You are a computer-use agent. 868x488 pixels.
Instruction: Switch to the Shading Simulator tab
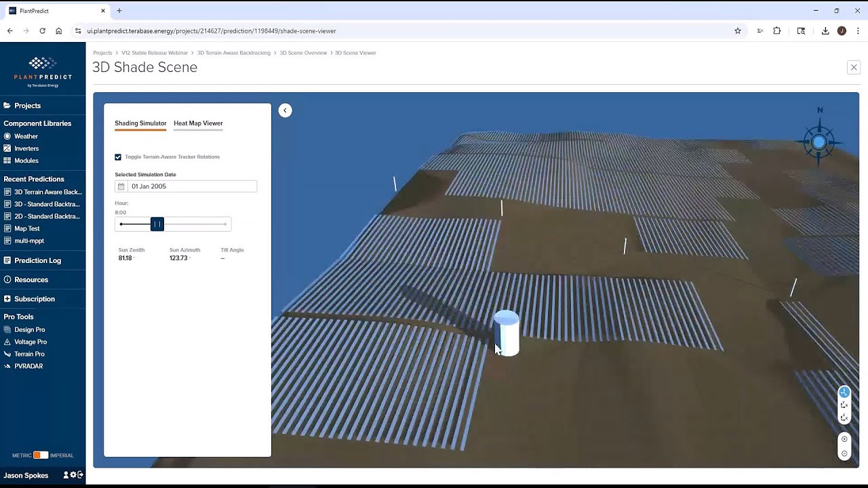coord(140,123)
